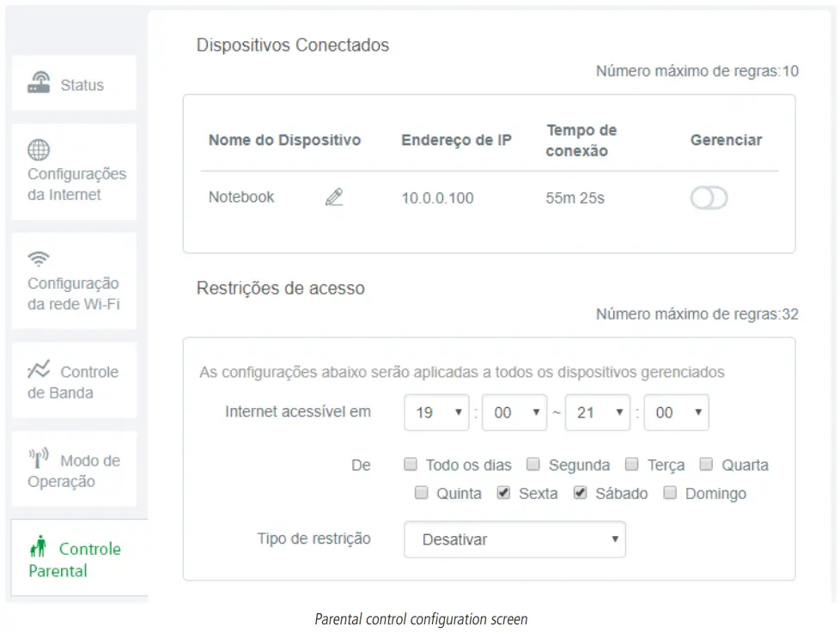Click the Controle de Banda graph icon
840x639 pixels.
click(40, 369)
